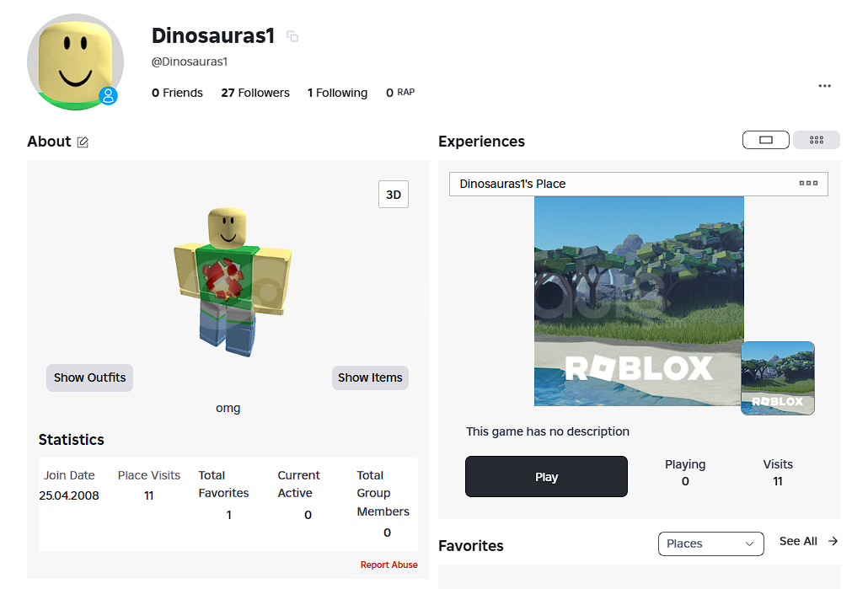View the 0 Friends list
This screenshot has height=589, width=868.
click(177, 93)
